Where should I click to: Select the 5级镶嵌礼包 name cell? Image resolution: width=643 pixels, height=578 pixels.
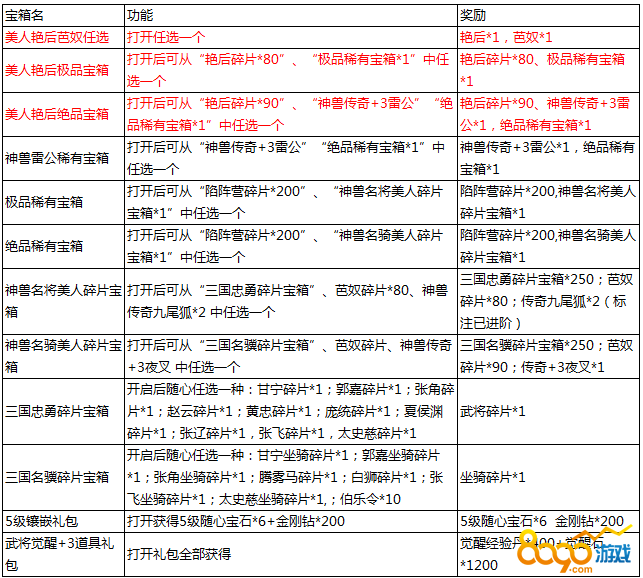[x=42, y=521]
